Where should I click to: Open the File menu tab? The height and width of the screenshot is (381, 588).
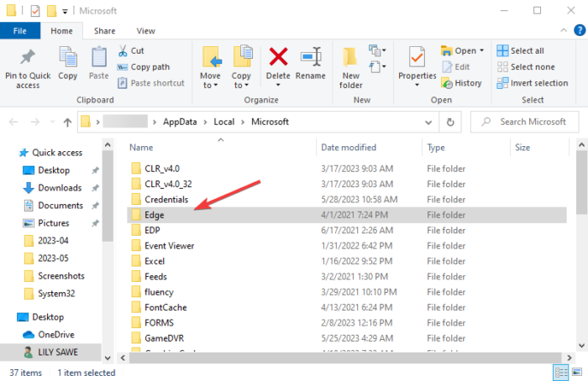[20, 31]
